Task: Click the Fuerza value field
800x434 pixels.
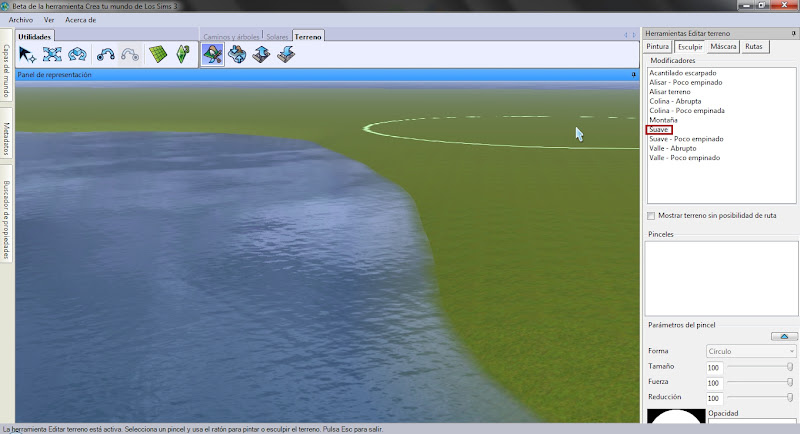Action: point(714,382)
